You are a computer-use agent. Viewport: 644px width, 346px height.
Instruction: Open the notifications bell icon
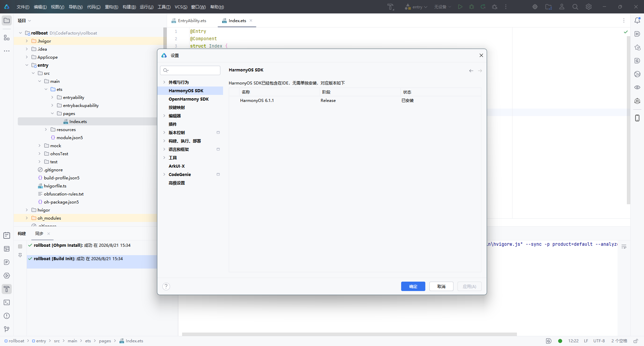[637, 20]
